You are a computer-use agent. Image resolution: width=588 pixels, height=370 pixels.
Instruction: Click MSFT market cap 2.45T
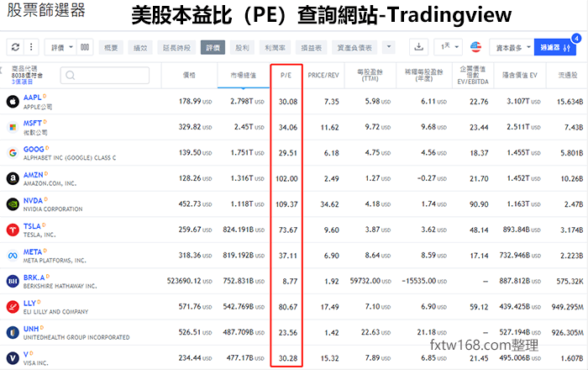244,127
